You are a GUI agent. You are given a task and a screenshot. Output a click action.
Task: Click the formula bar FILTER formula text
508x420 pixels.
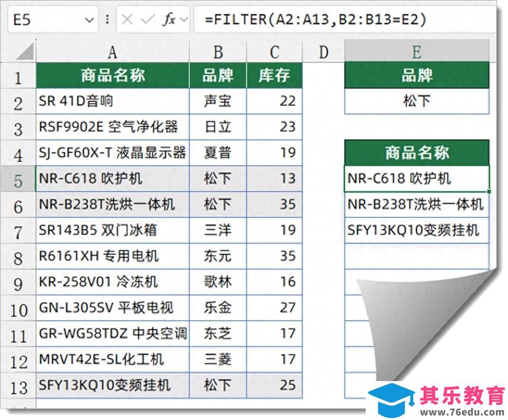pyautogui.click(x=315, y=19)
